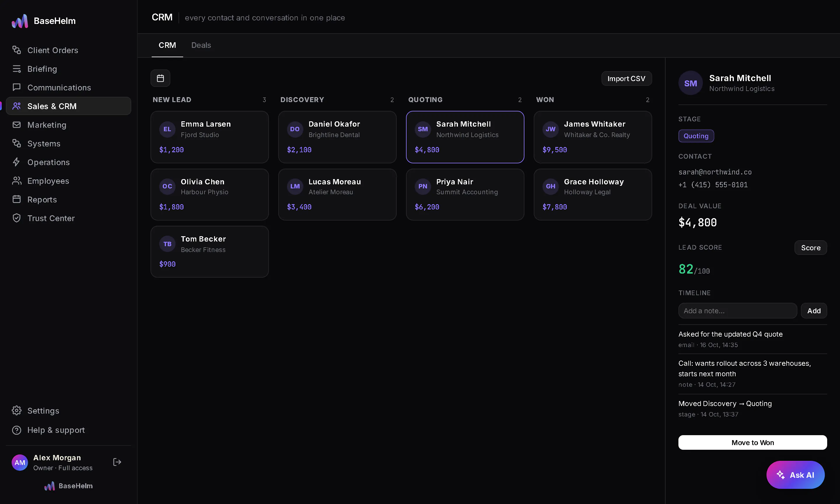Open the Briefing section icon

pos(16,69)
